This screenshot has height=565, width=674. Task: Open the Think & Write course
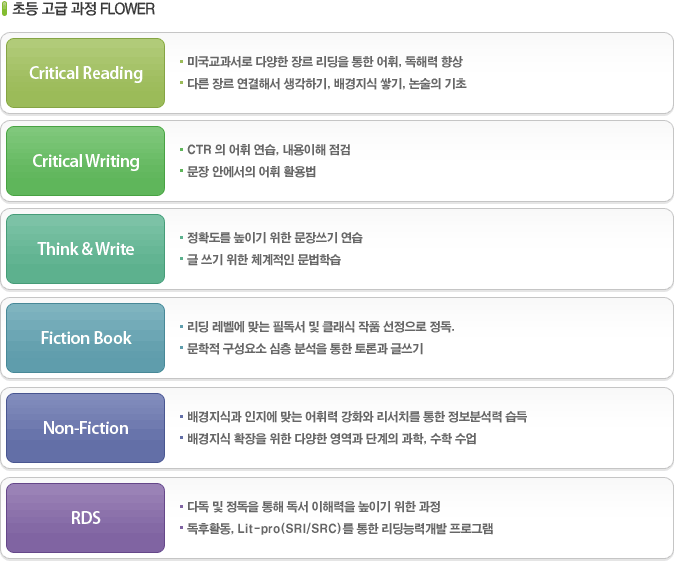tap(85, 249)
